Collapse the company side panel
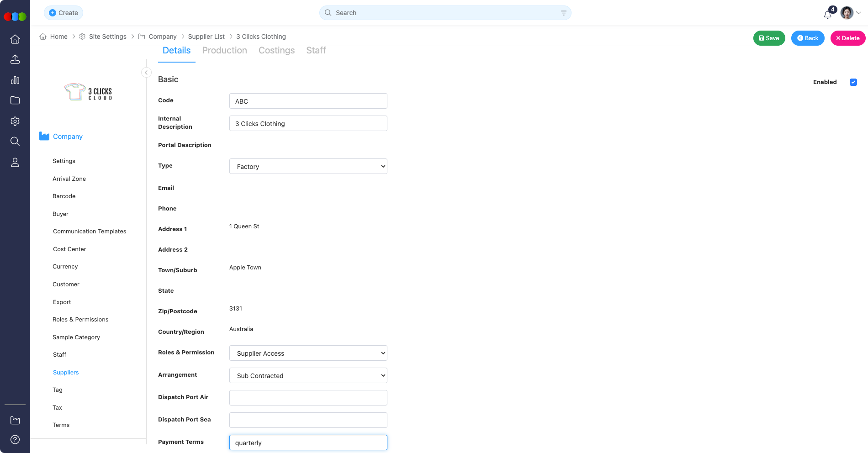The image size is (868, 453). click(146, 73)
